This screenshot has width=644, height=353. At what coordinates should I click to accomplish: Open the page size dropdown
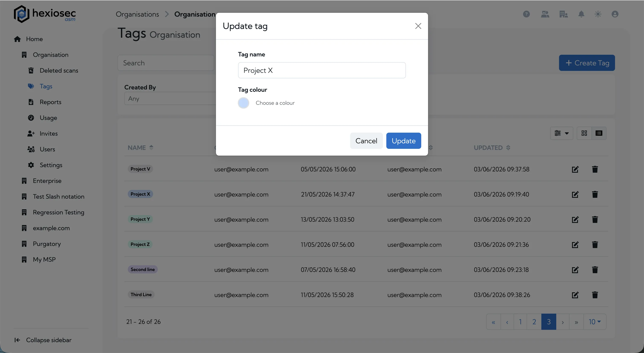point(595,322)
